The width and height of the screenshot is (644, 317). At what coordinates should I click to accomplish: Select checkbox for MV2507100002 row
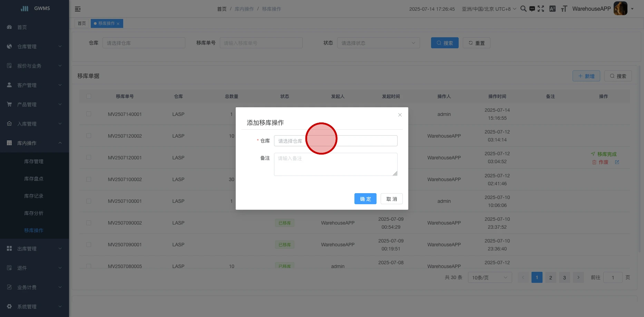coord(89,179)
